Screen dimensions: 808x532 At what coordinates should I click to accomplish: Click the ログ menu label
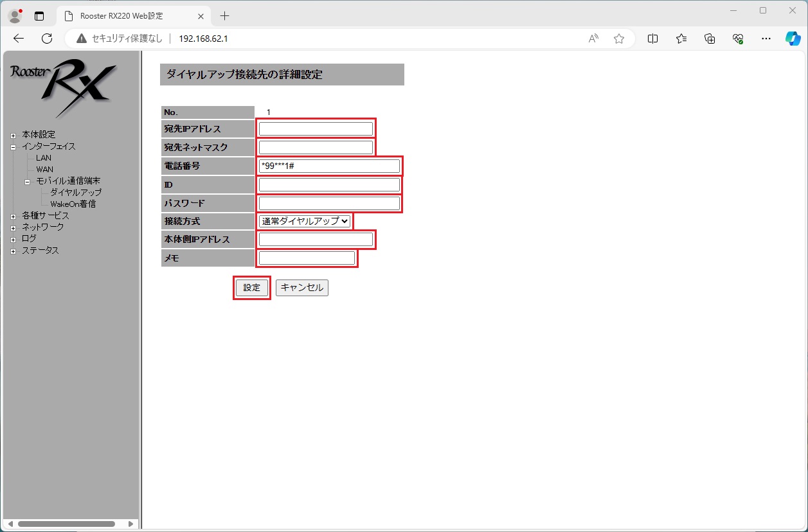[29, 238]
